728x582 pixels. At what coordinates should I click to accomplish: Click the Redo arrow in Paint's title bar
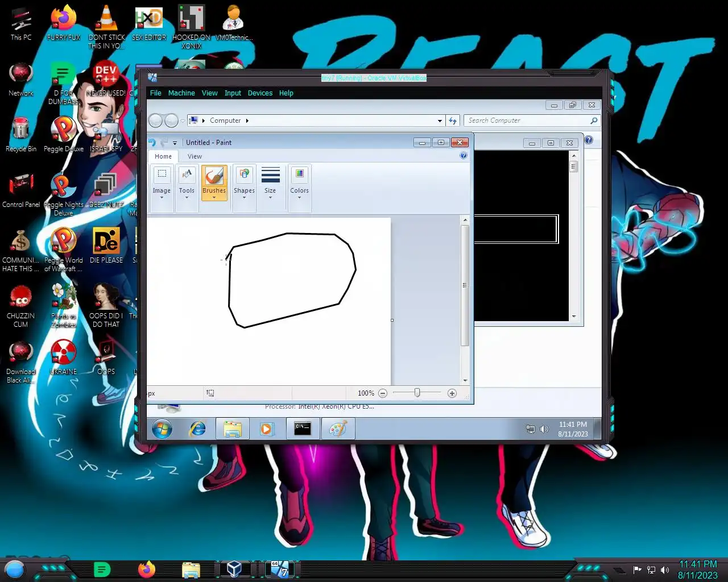[164, 143]
